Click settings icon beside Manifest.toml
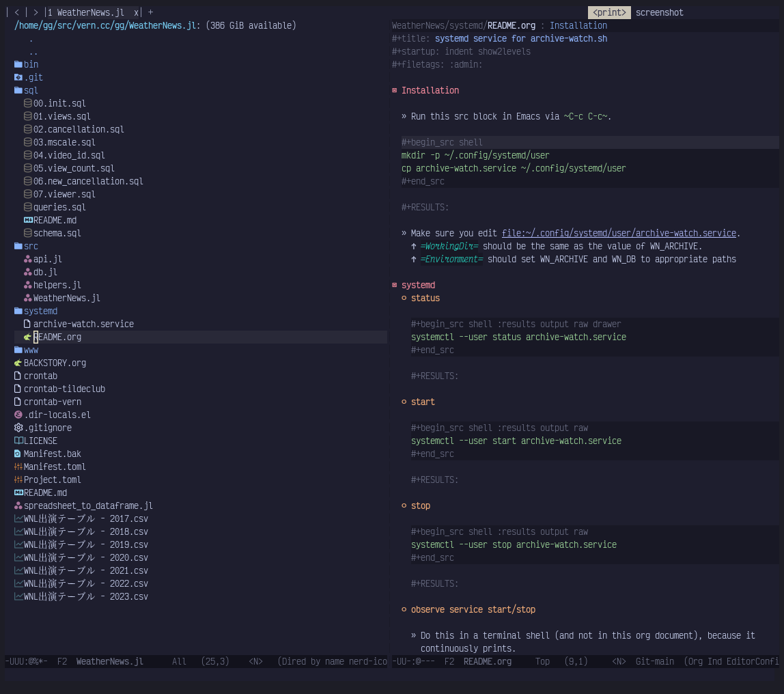The height and width of the screenshot is (694, 784). [18, 467]
